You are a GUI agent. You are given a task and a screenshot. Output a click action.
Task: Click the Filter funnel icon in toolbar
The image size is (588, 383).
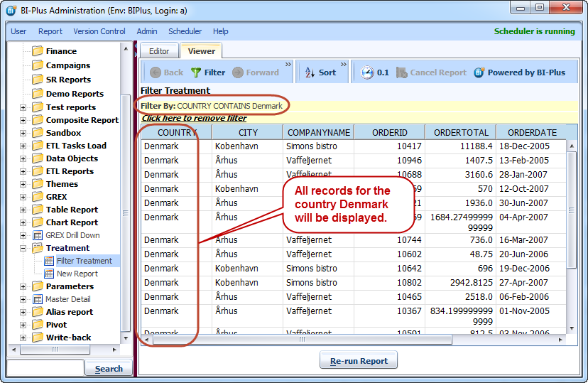pyautogui.click(x=196, y=72)
